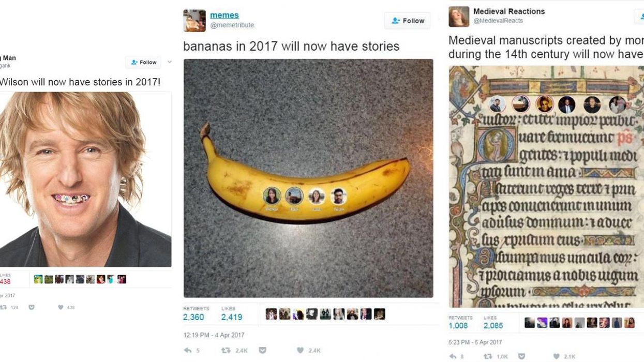Like the Medieval Reactions tweet

pos(556,356)
